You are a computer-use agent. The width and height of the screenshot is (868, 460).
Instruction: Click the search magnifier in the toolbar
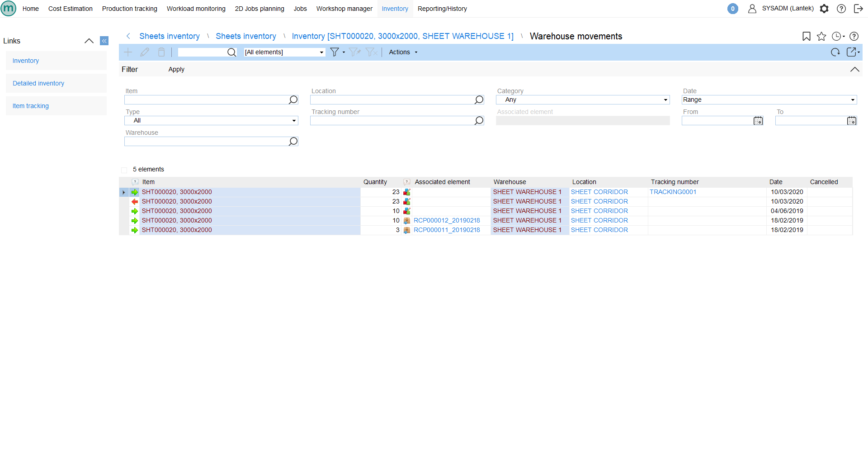[x=231, y=52]
